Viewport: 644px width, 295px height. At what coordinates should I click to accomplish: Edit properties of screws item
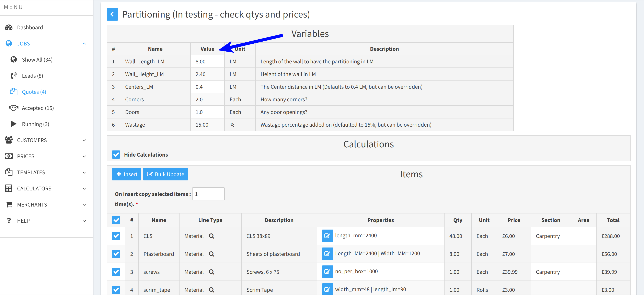(327, 272)
